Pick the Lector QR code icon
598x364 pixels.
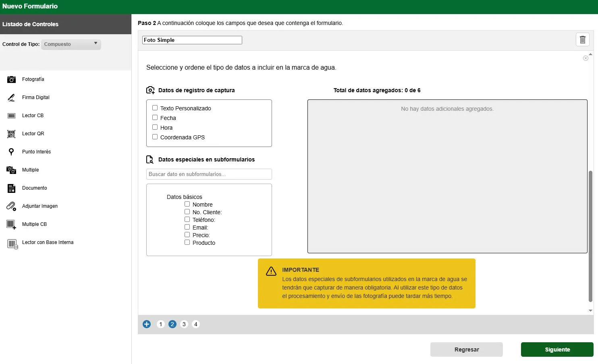point(11,134)
